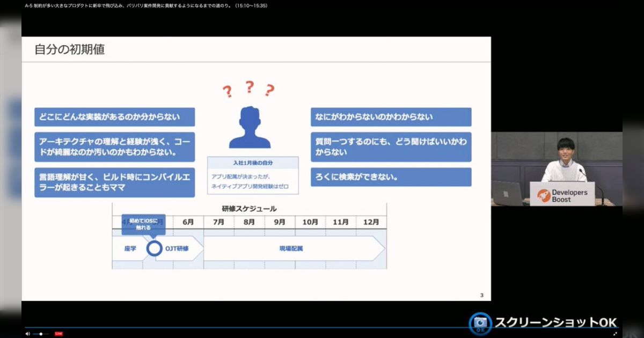Click the 入社1月後の自分 label

click(252, 163)
